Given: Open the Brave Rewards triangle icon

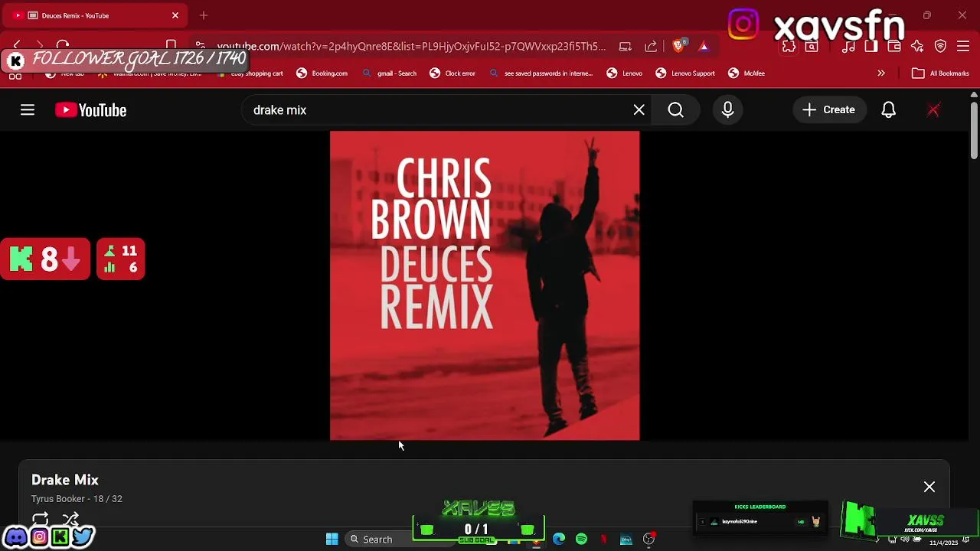Looking at the screenshot, I should pos(704,47).
